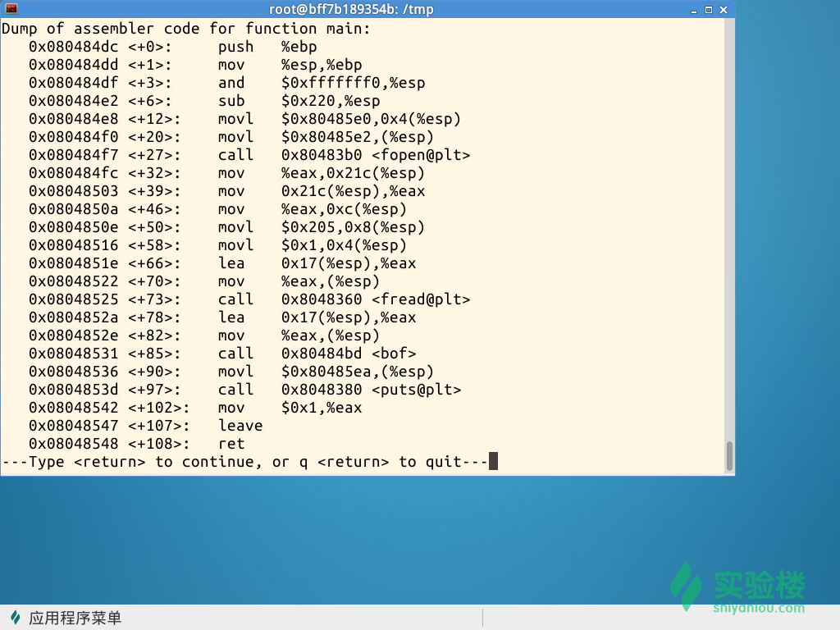The image size is (840, 630).
Task: Click the 'sub $0x220,%esp' line
Action: click(x=204, y=101)
